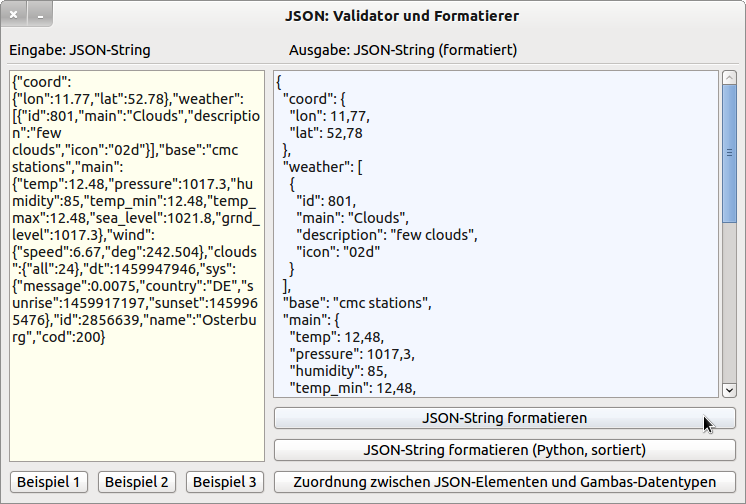
Task: Close the JSON Validator window
Action: (15, 17)
